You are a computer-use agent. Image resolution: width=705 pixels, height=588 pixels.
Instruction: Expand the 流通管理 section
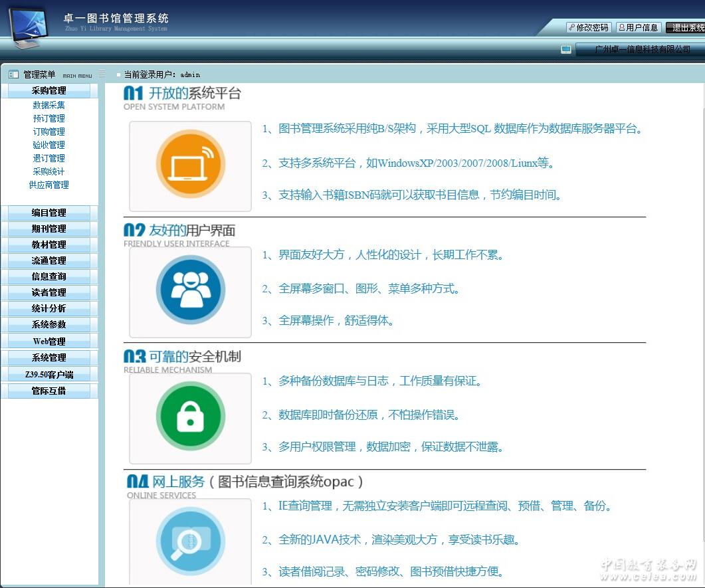[49, 260]
